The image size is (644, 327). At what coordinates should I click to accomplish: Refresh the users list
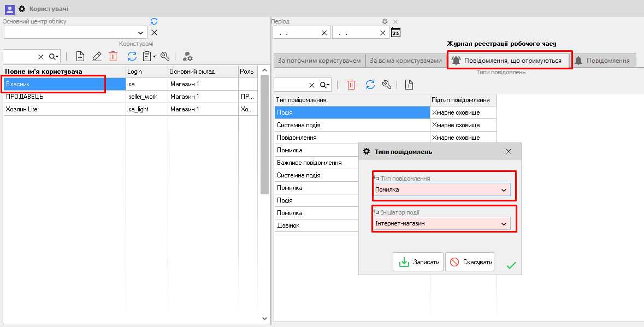pos(132,56)
